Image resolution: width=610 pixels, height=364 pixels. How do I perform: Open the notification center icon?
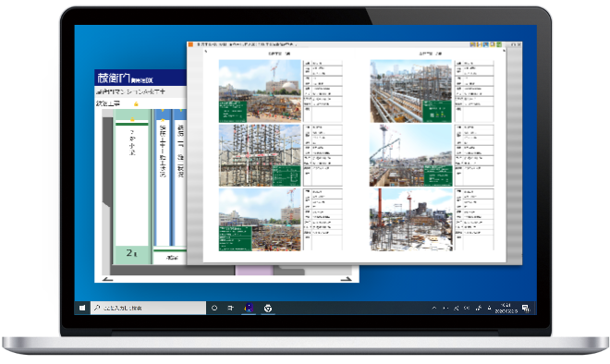[x=526, y=308]
